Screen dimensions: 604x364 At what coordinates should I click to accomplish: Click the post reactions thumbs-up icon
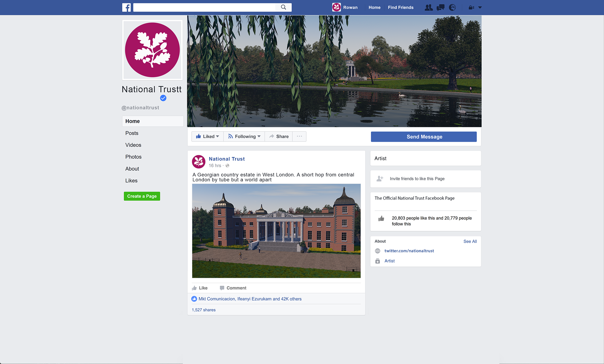point(194,299)
